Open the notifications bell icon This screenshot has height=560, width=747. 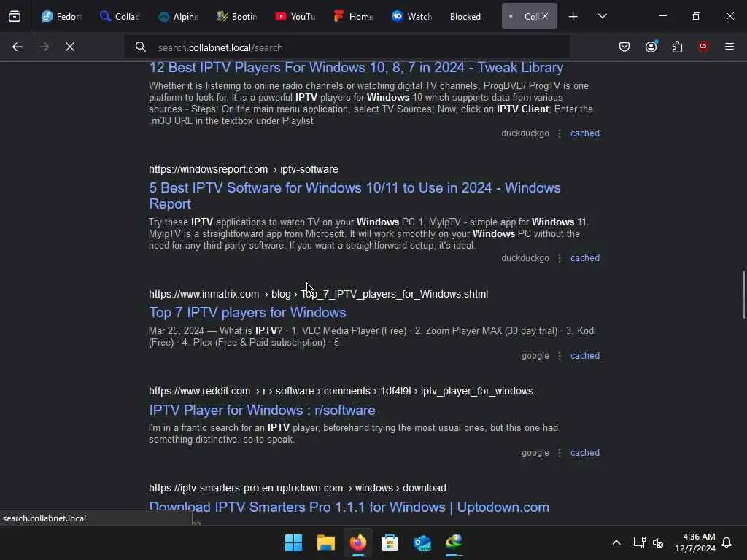point(727,542)
